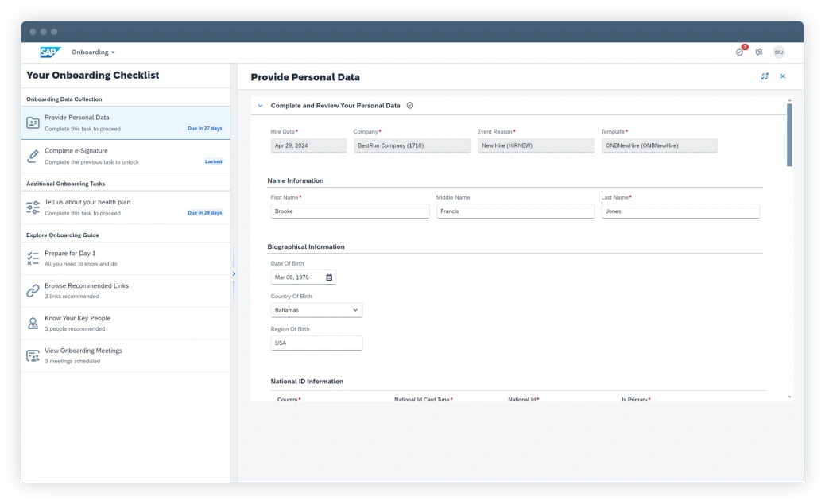
Task: Open the Country Of Birth dropdown
Action: pos(316,310)
